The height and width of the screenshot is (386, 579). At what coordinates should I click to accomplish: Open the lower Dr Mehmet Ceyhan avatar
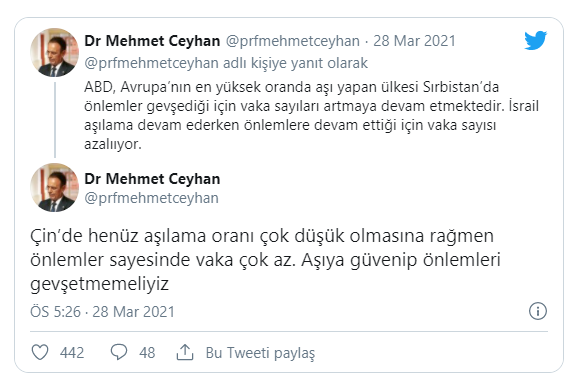click(55, 188)
